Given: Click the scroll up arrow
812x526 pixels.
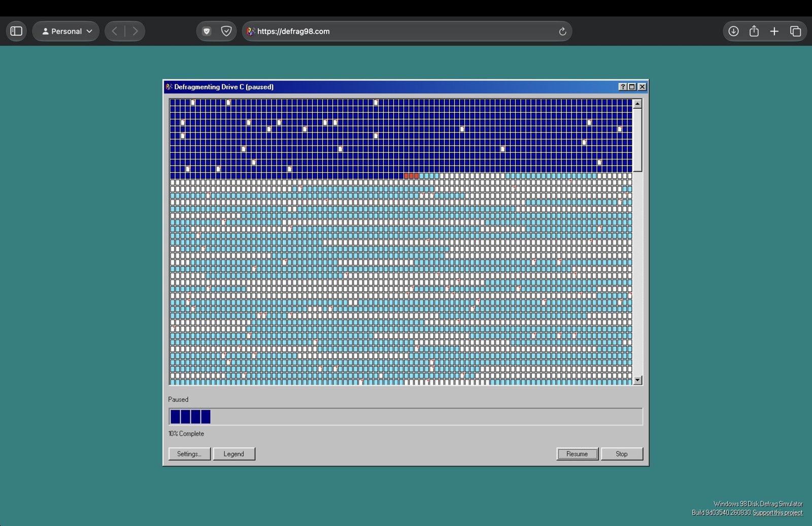Looking at the screenshot, I should point(638,104).
